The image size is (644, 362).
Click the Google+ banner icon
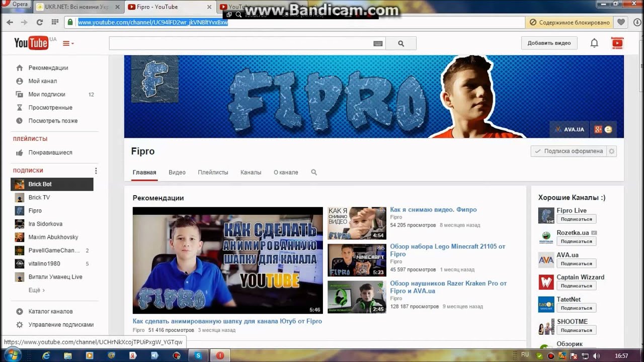(x=598, y=129)
